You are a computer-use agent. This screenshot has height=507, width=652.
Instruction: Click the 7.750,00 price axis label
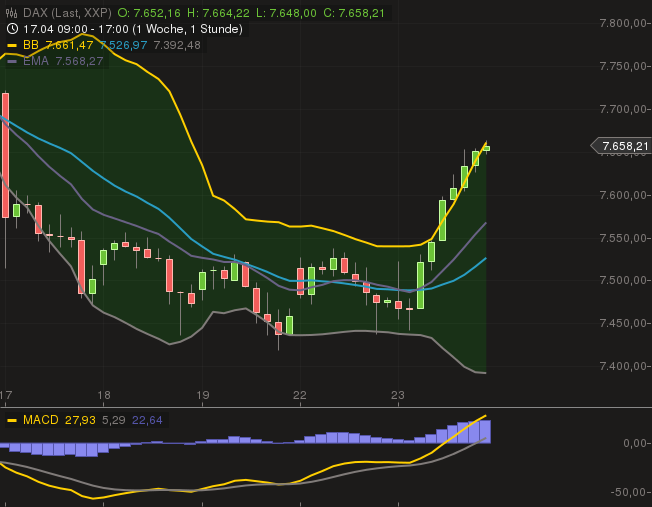coord(623,66)
